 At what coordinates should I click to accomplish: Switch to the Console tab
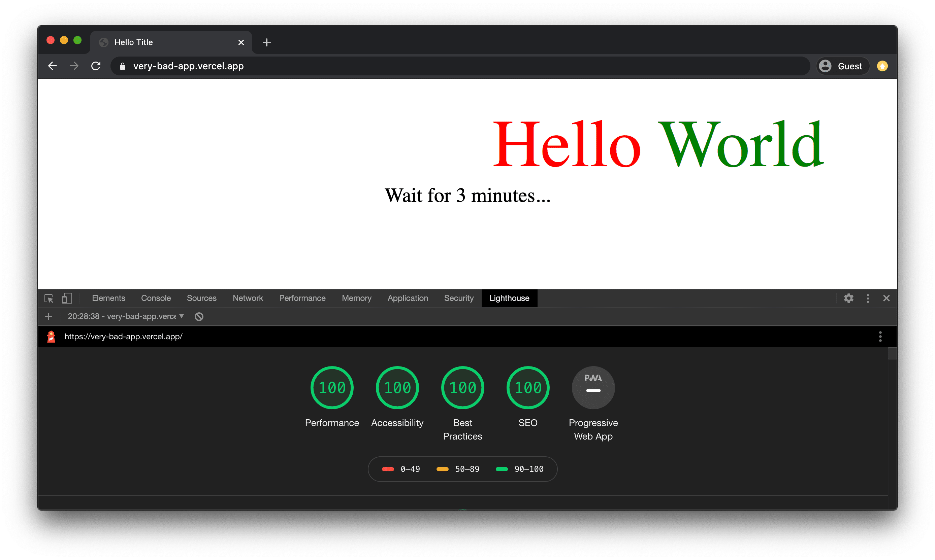pos(156,298)
